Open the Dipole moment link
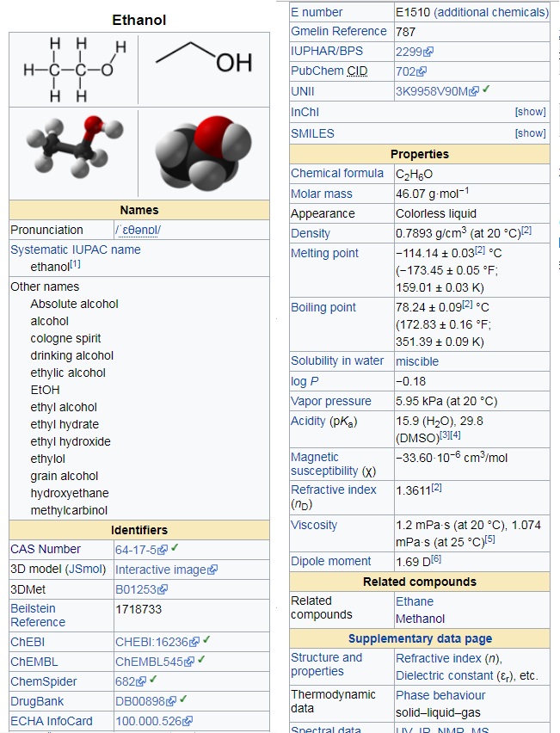 click(x=330, y=561)
